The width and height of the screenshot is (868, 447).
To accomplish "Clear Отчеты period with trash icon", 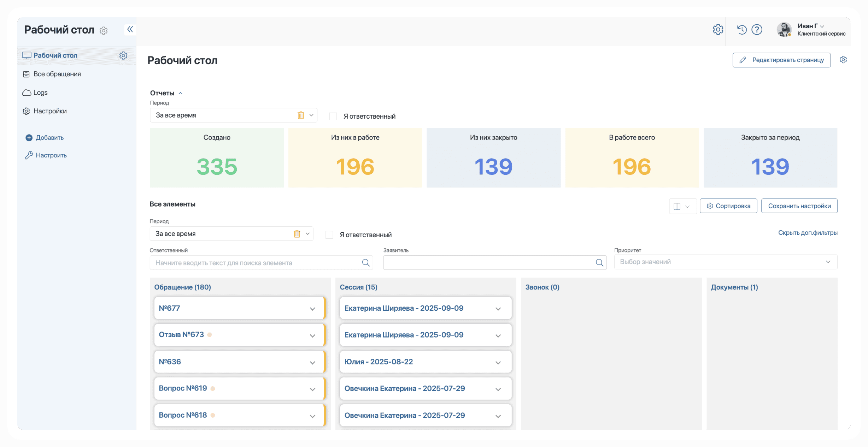I will (300, 115).
